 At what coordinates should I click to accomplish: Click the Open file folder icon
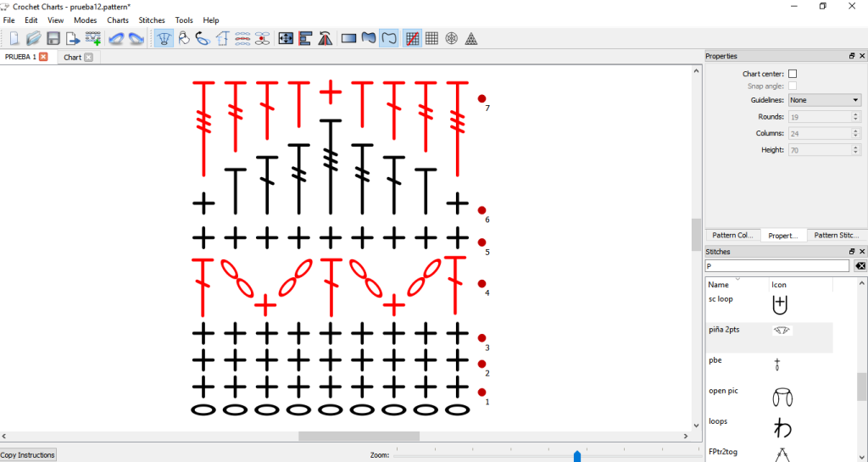click(x=33, y=38)
